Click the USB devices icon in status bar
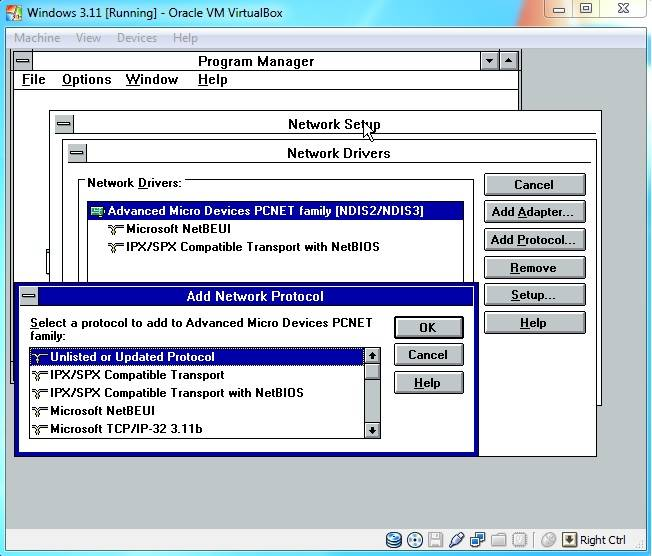 (x=457, y=541)
